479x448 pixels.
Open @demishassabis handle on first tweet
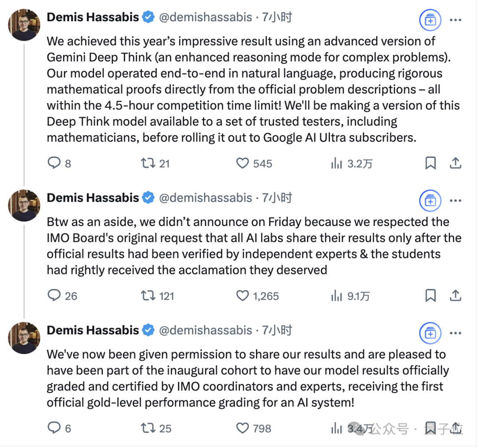pyautogui.click(x=206, y=17)
